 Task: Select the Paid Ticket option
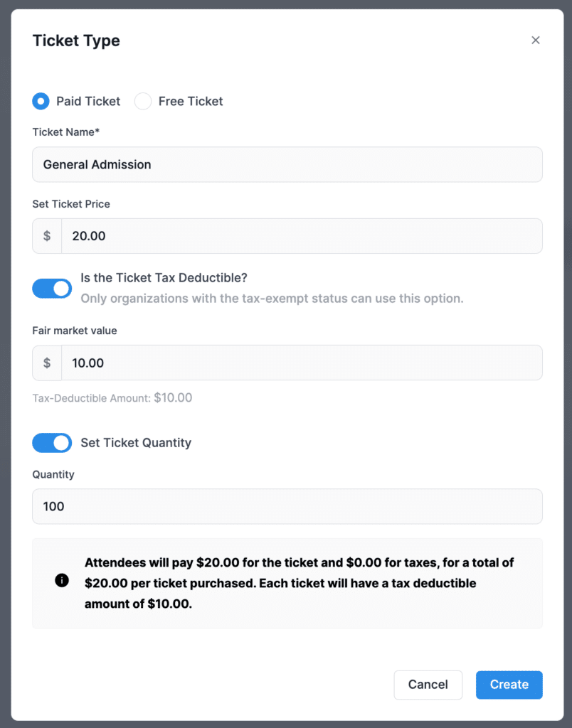pyautogui.click(x=41, y=101)
